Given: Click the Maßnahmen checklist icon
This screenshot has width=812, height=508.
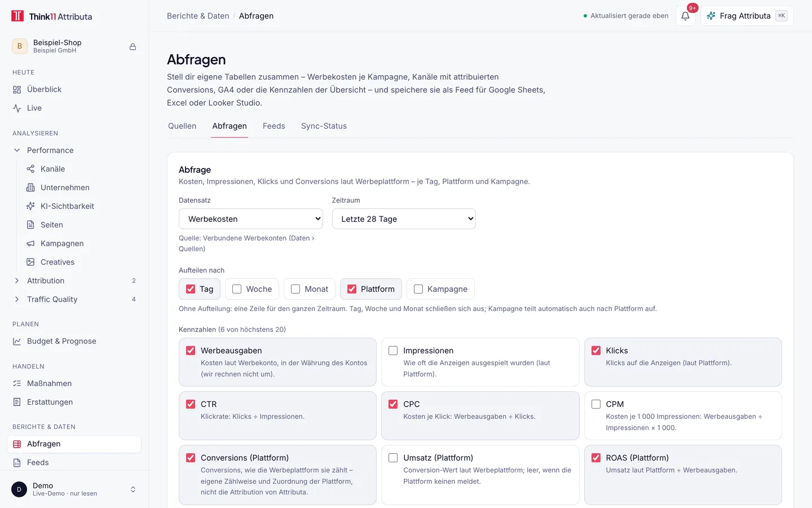Looking at the screenshot, I should pyautogui.click(x=17, y=383).
